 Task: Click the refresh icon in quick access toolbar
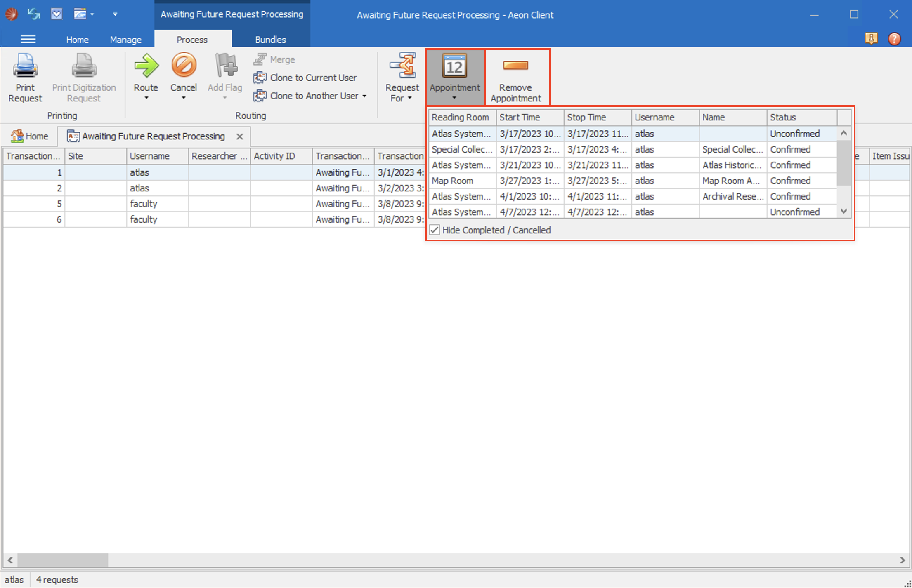coord(33,14)
